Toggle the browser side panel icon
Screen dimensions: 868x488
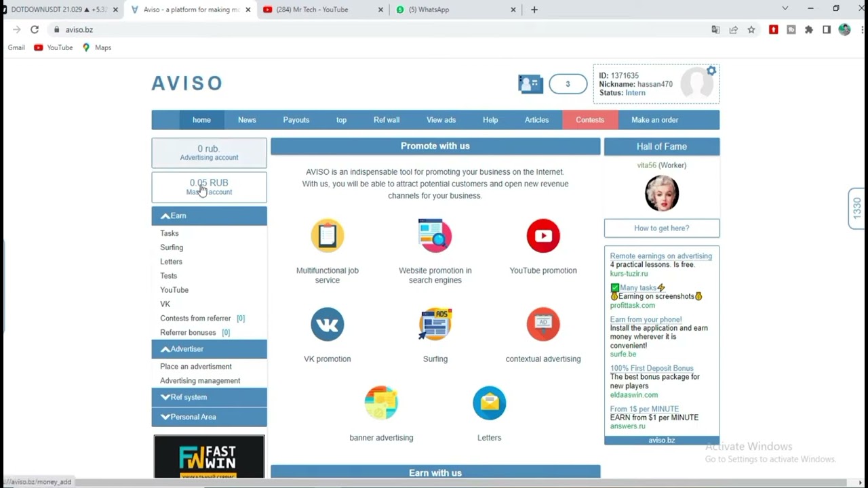pos(827,30)
